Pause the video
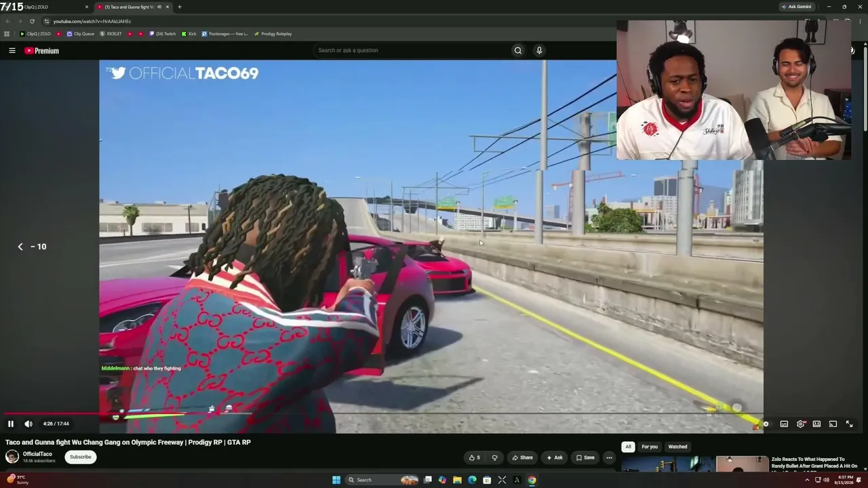The image size is (868, 488). pyautogui.click(x=11, y=424)
